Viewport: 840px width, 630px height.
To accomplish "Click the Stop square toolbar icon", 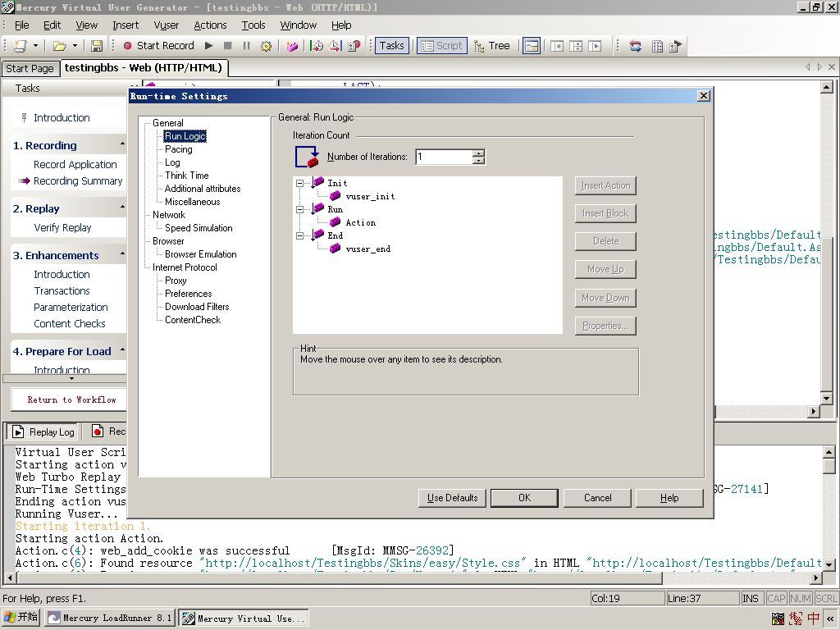I will tap(228, 46).
